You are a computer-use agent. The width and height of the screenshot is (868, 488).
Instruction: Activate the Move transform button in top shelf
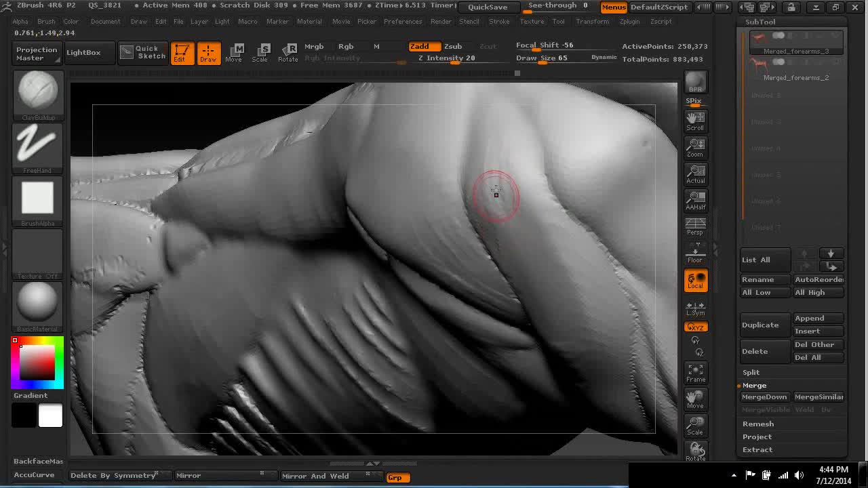234,53
